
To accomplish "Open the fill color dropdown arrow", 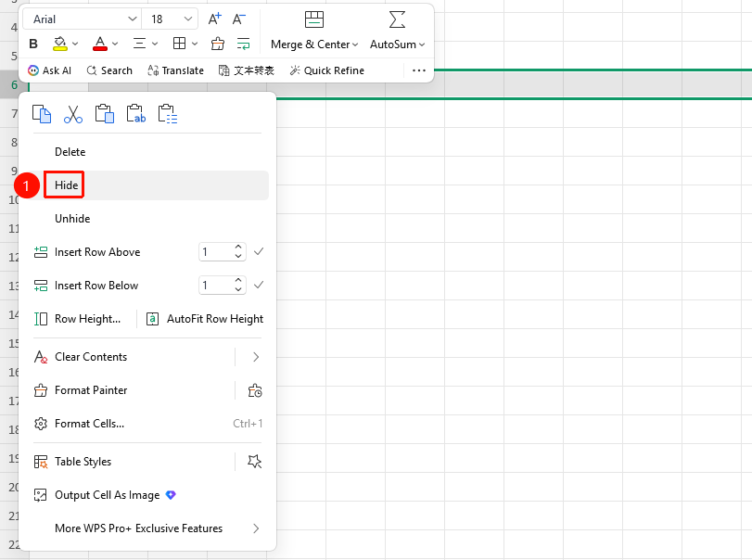I will point(75,45).
